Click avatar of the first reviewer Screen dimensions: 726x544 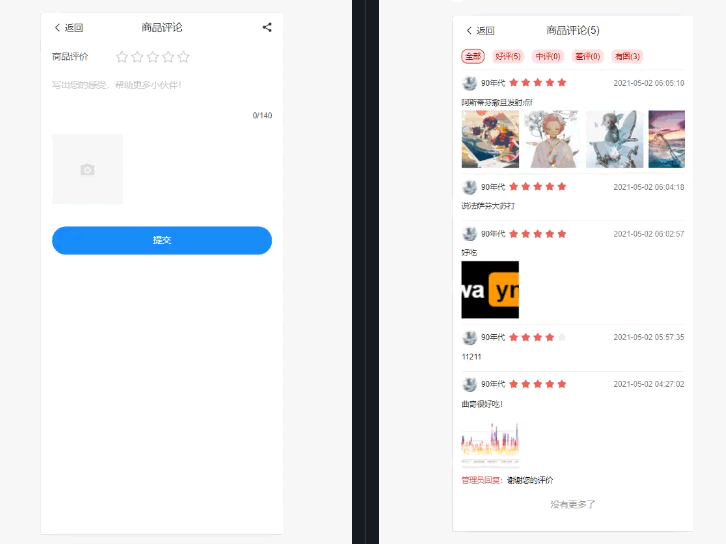(x=469, y=83)
